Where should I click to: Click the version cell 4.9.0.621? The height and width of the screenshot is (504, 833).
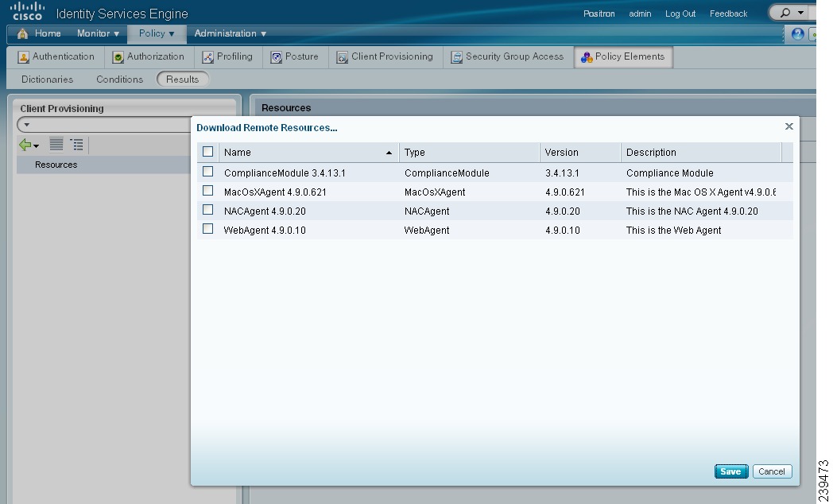click(564, 192)
